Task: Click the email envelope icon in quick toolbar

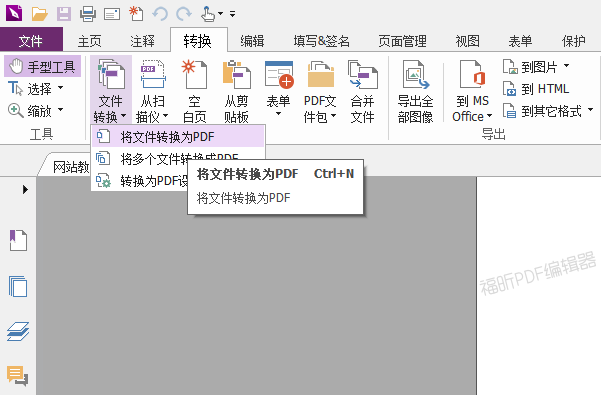Action: pyautogui.click(x=112, y=15)
